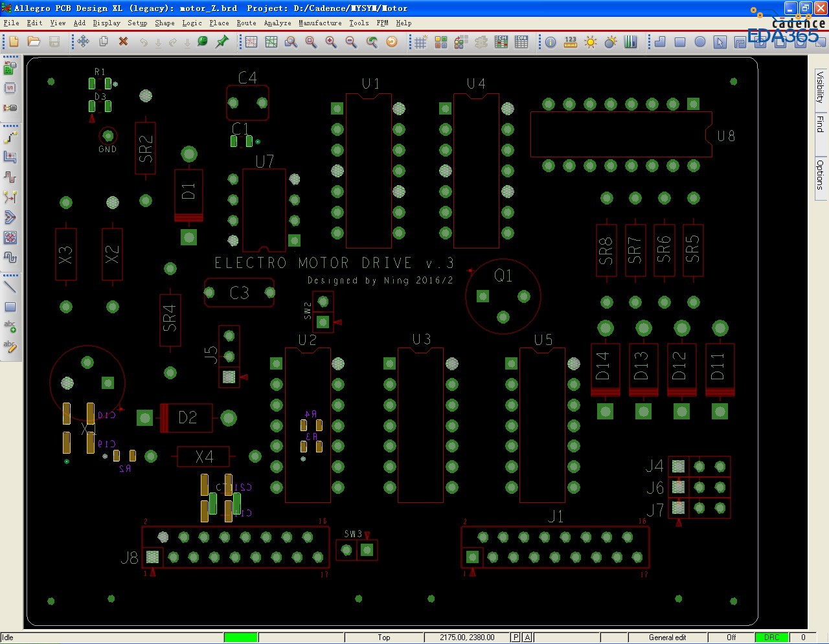Screen dimensions: 829x644
Task: Click the yellow sun Hilight icon
Action: click(x=591, y=42)
